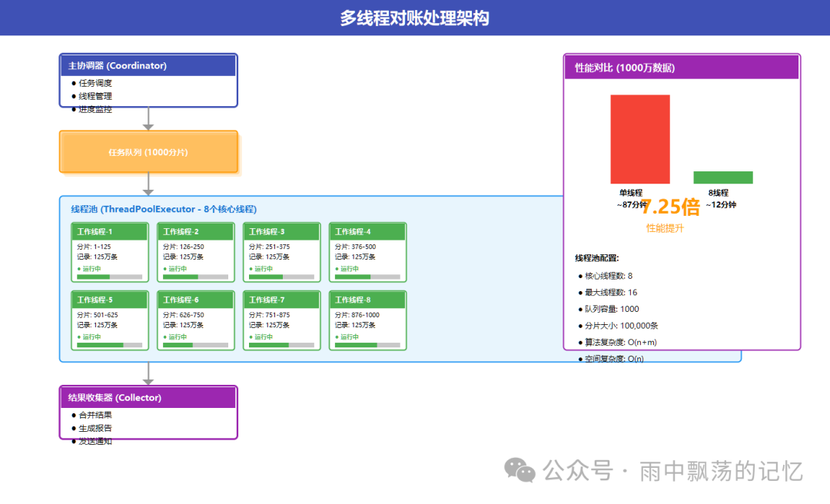Select the 工作线程-1 card header
Viewport: 830px width, 504px height.
[109, 231]
